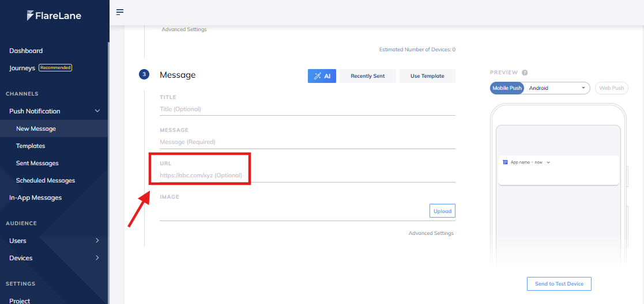Image resolution: width=644 pixels, height=304 pixels.
Task: Open Advanced Settings at top of page
Action: click(184, 29)
